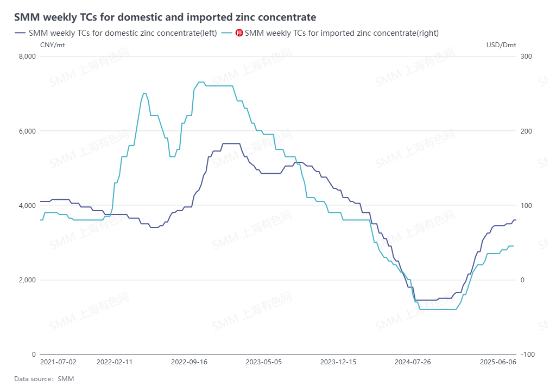Screen dimensions: 556x392
Task: Toggle imported zinc concentrate series legend
Action: pyautogui.click(x=330, y=33)
